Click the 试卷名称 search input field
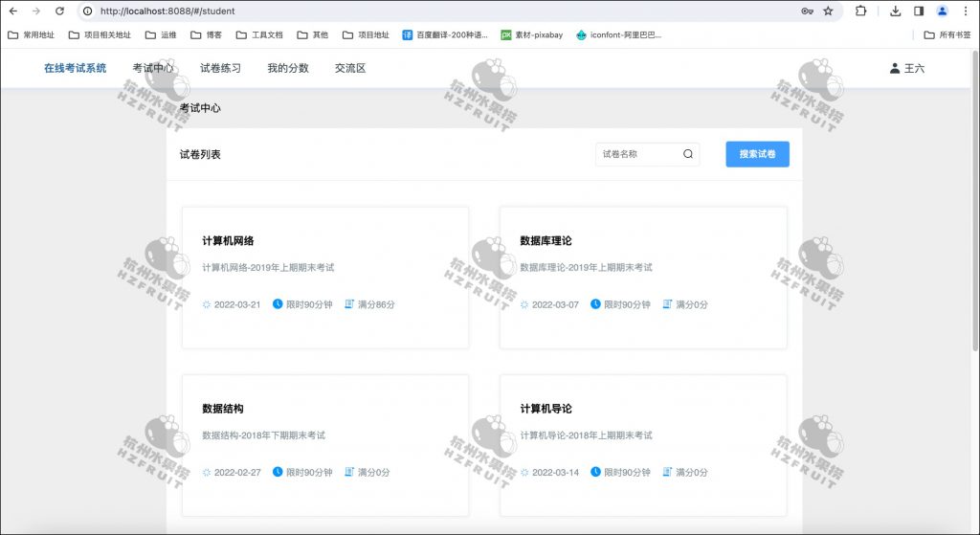 [648, 154]
